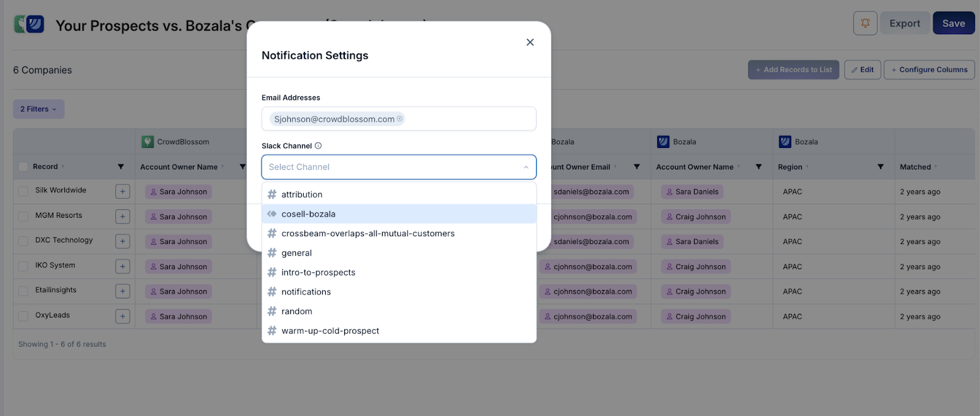Click into the Email Addresses field
Image resolution: width=980 pixels, height=416 pixels.
[469, 119]
